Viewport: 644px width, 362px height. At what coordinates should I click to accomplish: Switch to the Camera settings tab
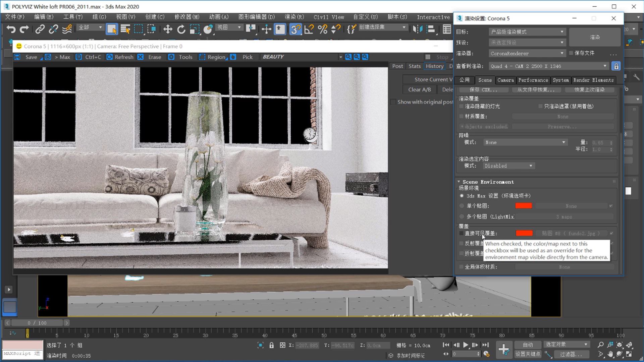coord(505,80)
